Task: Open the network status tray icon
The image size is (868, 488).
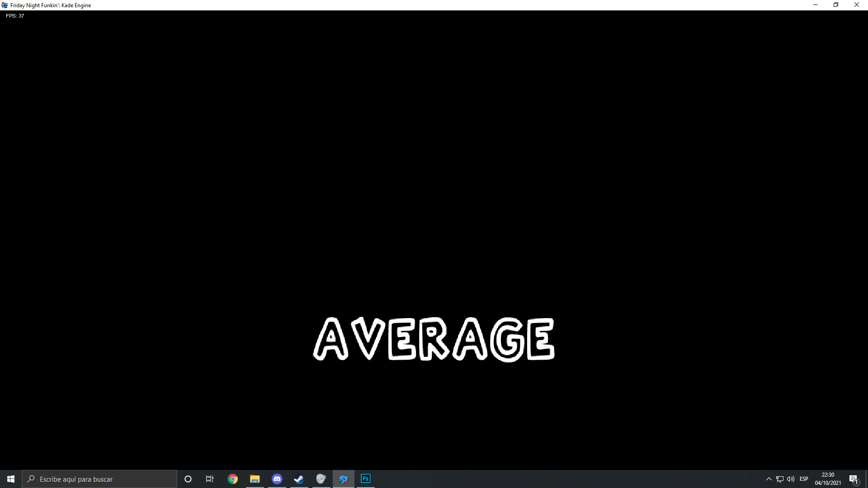Action: click(x=780, y=479)
